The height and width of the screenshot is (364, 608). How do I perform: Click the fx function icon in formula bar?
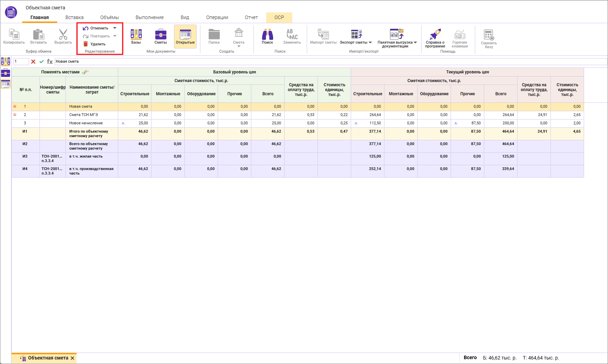[x=50, y=62]
